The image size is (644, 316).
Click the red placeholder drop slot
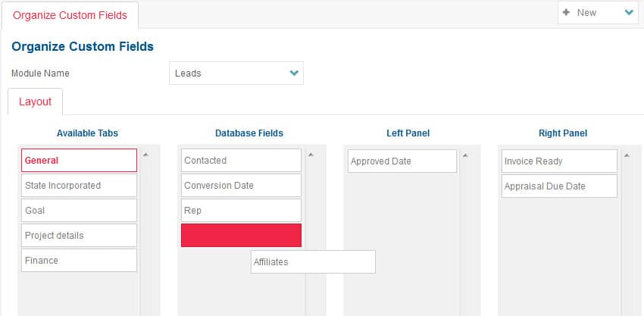point(241,236)
